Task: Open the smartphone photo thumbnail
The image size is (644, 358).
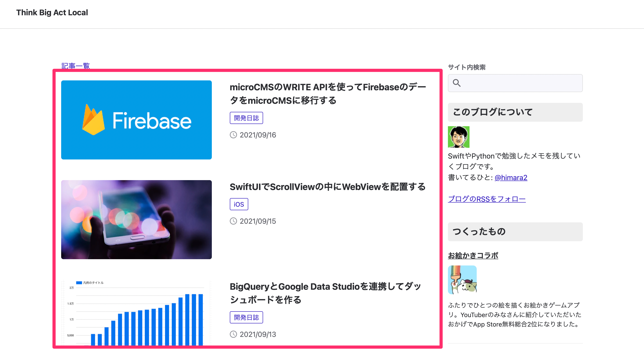Action: [136, 219]
